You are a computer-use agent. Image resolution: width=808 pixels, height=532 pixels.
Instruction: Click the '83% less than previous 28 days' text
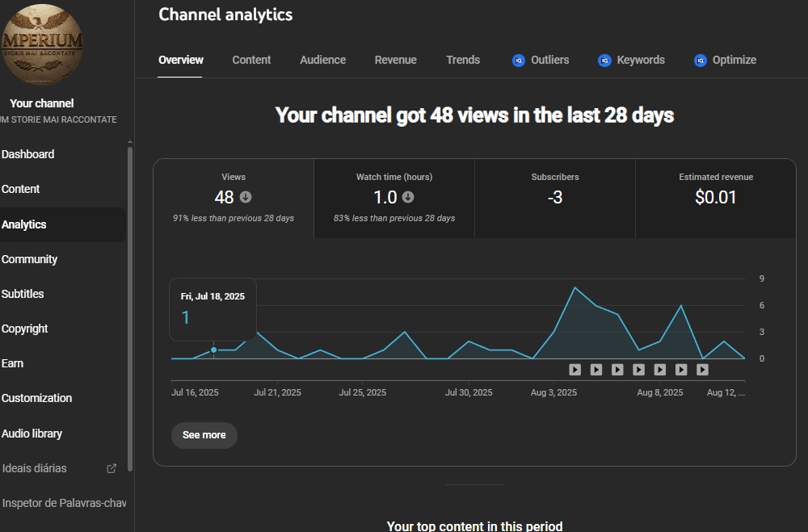(394, 218)
